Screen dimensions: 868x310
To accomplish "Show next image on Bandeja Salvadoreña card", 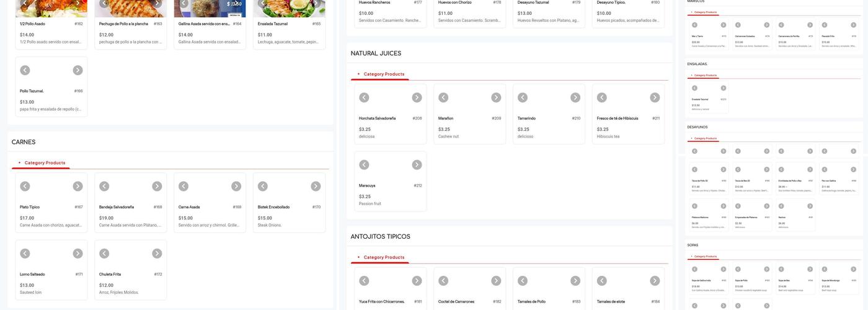I will (x=157, y=186).
